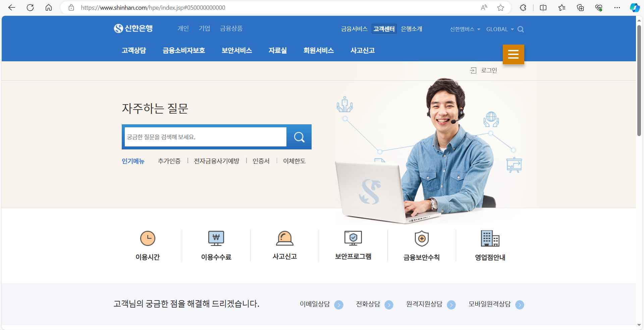The width and height of the screenshot is (644, 330).
Task: Click scrollbar up arrow
Action: [x=639, y=20]
